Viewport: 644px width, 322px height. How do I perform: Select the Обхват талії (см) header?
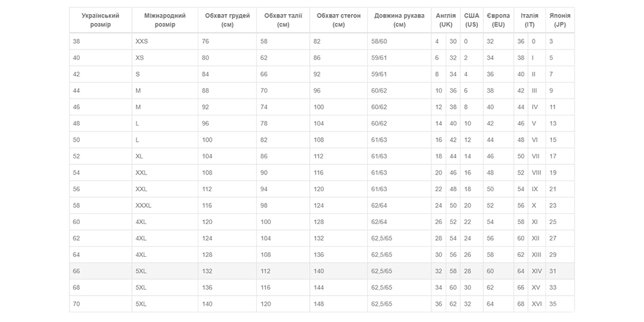coord(283,20)
